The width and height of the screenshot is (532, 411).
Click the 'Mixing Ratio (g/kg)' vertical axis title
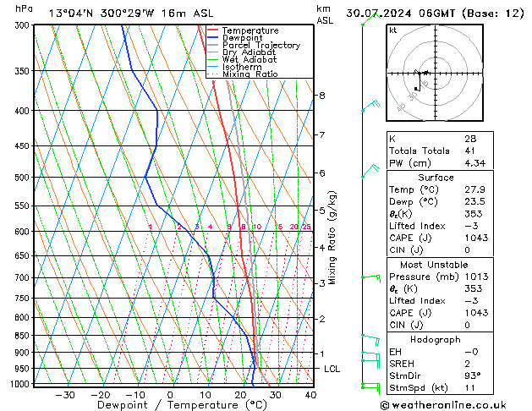point(332,238)
